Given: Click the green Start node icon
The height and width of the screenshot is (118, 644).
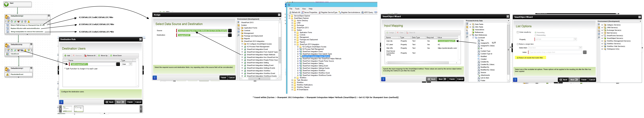Looking at the screenshot, I should click(6, 4).
